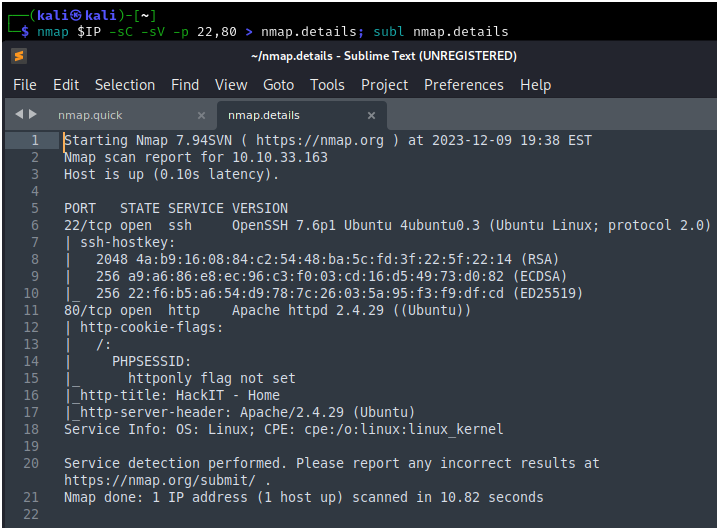Image resolution: width=719 pixels, height=530 pixels.
Task: Open the Goto menu
Action: coord(279,85)
